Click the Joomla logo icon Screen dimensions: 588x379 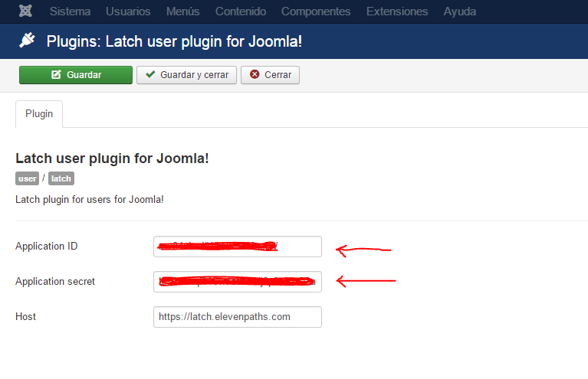pyautogui.click(x=25, y=11)
